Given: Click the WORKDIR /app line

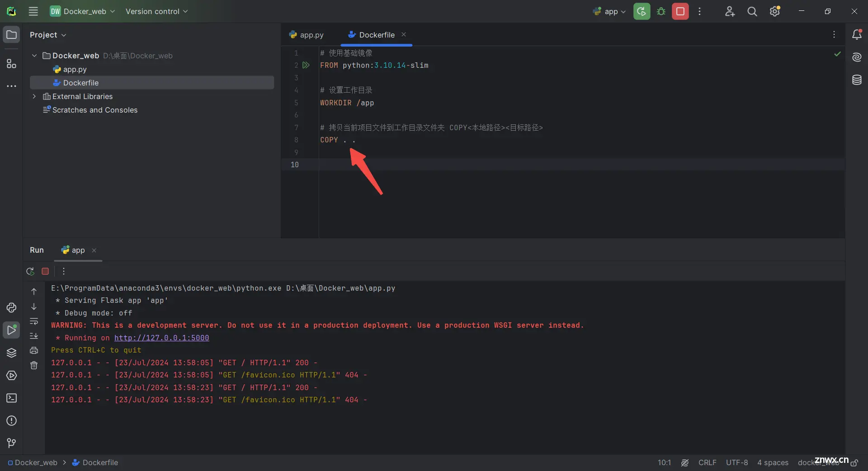Looking at the screenshot, I should pos(347,103).
